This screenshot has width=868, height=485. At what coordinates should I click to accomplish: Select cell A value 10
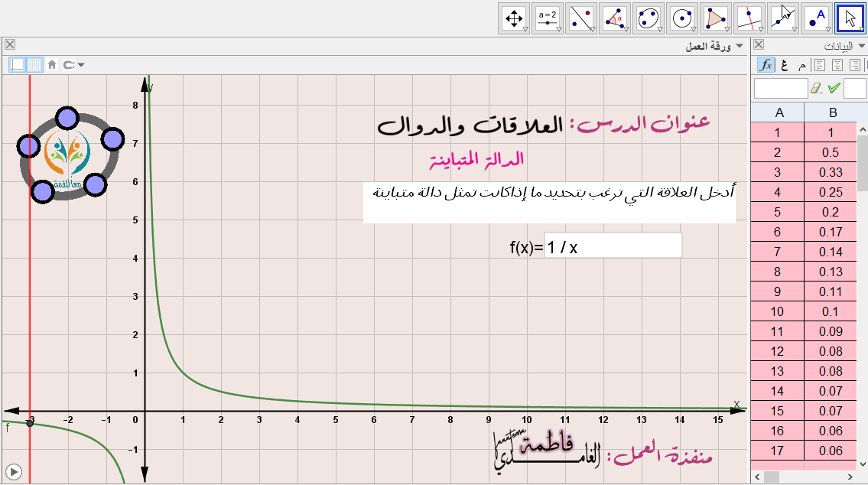point(777,311)
